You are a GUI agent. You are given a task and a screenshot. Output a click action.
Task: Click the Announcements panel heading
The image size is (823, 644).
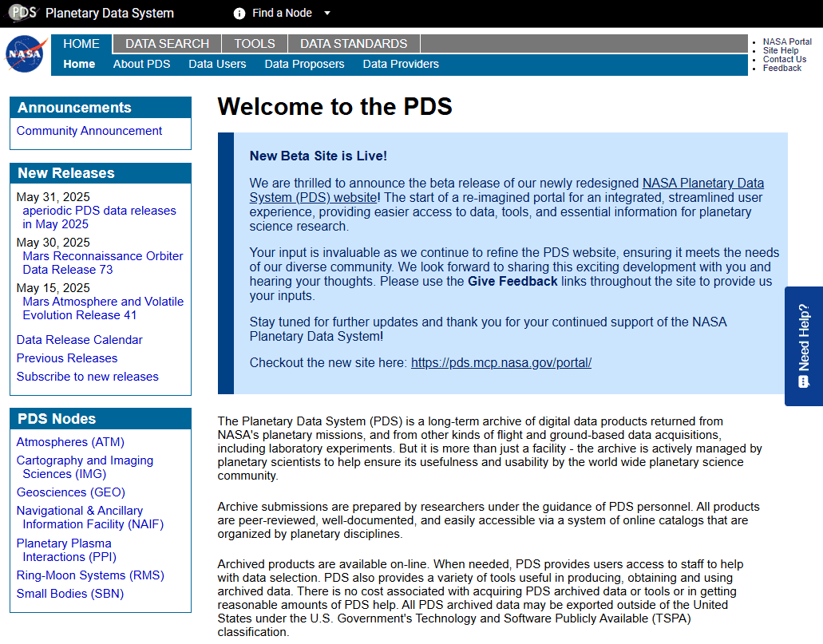pyautogui.click(x=74, y=108)
